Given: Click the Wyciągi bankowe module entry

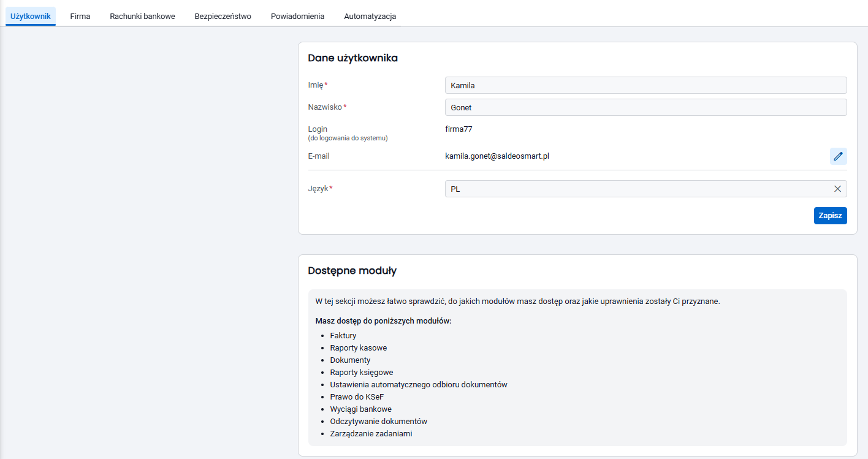Looking at the screenshot, I should (361, 409).
